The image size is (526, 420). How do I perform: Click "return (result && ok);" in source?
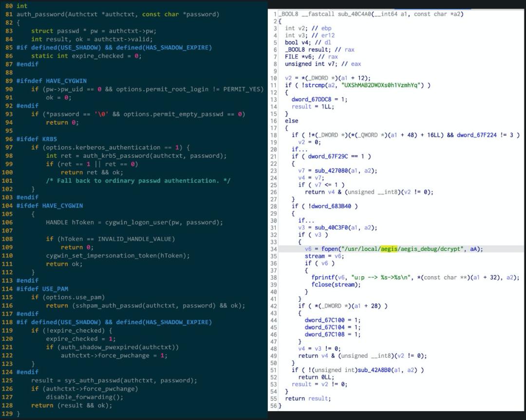pyautogui.click(x=72, y=405)
